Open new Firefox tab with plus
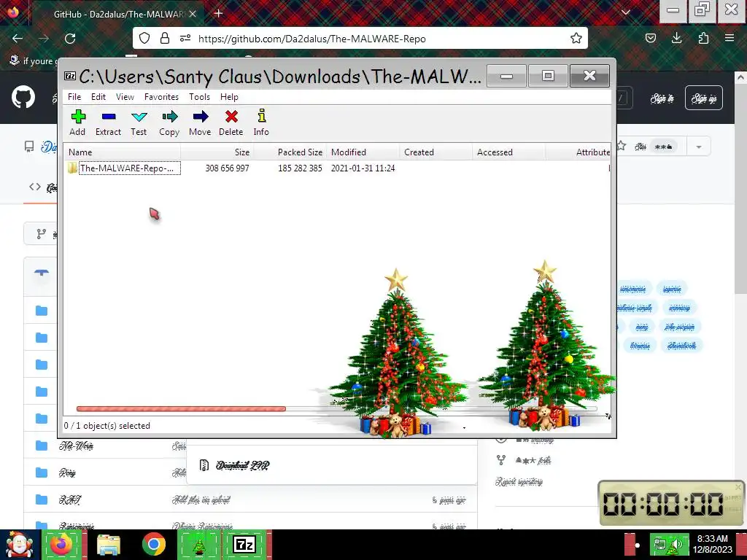Image resolution: width=747 pixels, height=560 pixels. click(219, 13)
